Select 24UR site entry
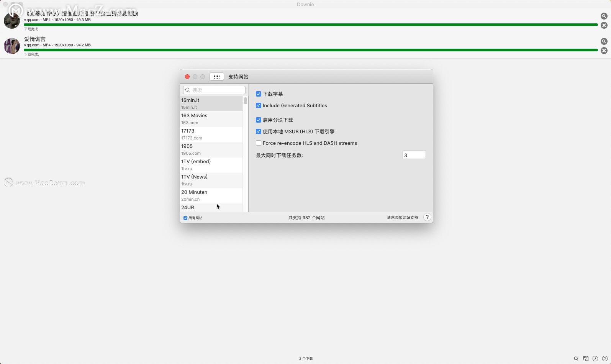The image size is (611, 364). pyautogui.click(x=211, y=208)
